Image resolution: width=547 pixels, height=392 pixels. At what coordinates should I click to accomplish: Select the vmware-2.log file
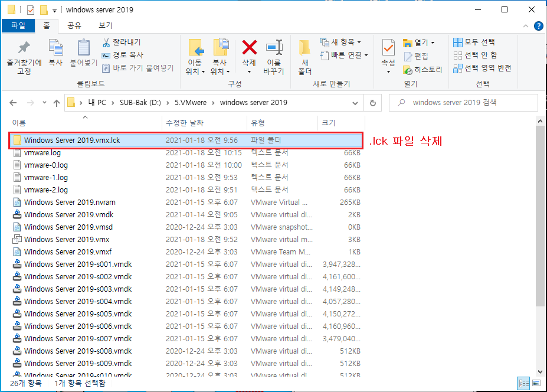(x=186, y=190)
